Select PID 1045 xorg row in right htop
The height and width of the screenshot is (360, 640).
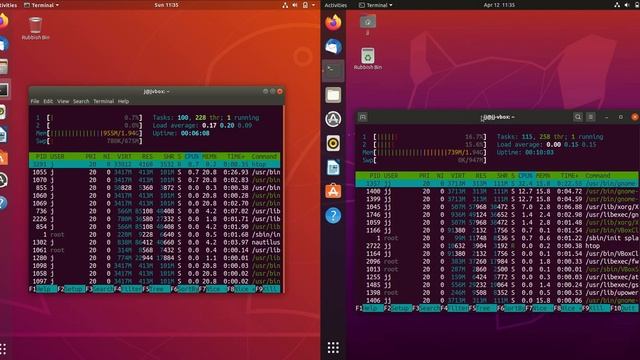[x=497, y=207]
